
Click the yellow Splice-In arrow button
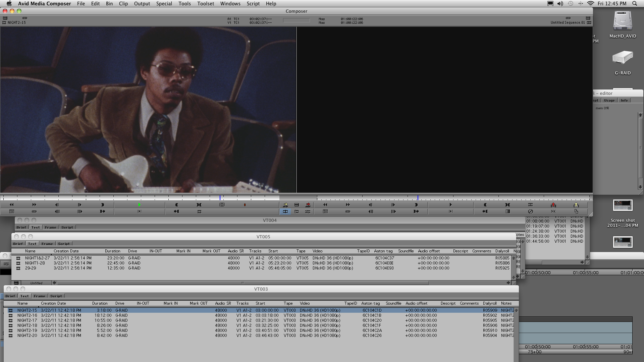coord(285,205)
